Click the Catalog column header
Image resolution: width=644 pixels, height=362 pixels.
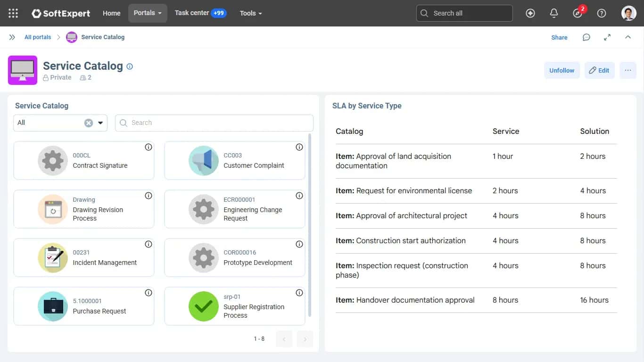pos(349,132)
